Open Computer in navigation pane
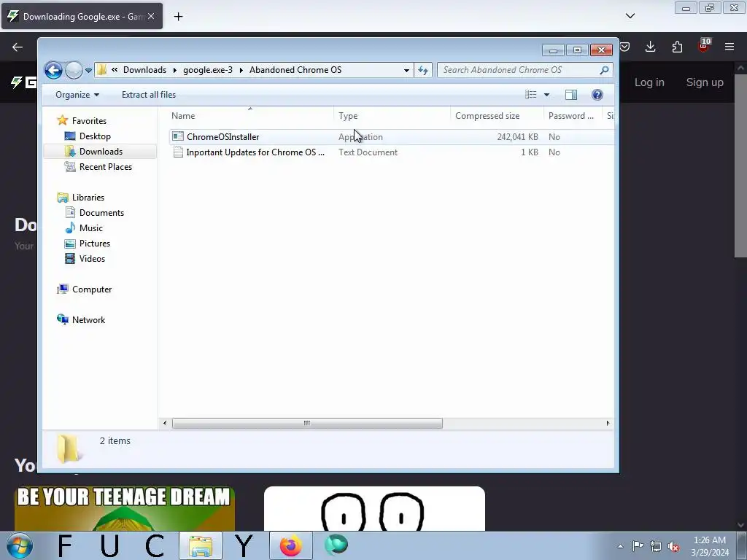The height and width of the screenshot is (560, 747). coord(92,289)
